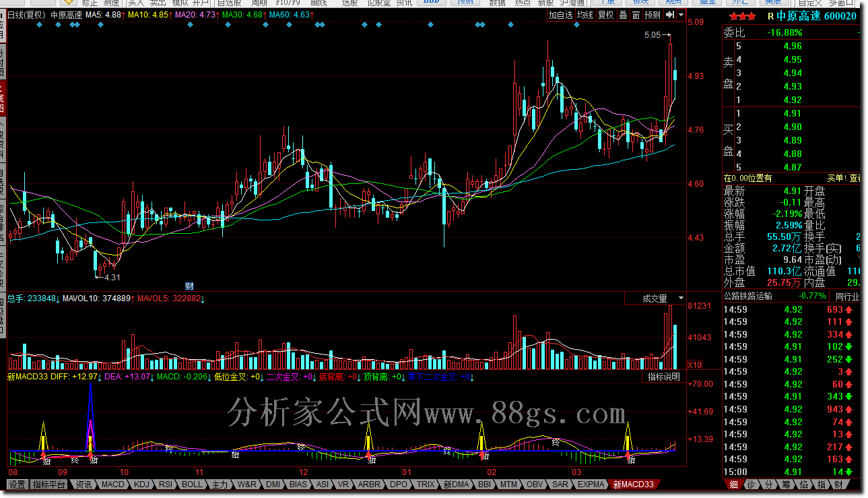Open the 指标说明 indicator description
The image size is (868, 498).
coord(663,377)
